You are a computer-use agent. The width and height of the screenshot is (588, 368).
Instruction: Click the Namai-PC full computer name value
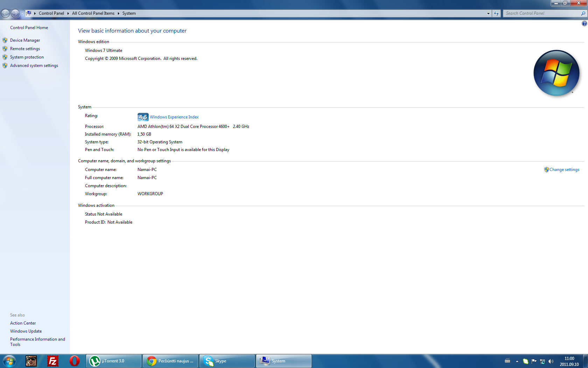pos(147,178)
